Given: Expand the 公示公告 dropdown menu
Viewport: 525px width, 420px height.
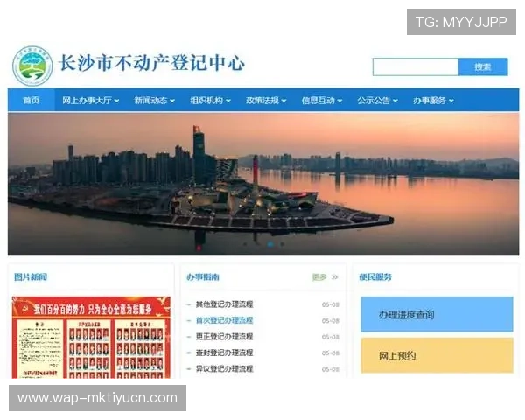Looking at the screenshot, I should point(377,100).
